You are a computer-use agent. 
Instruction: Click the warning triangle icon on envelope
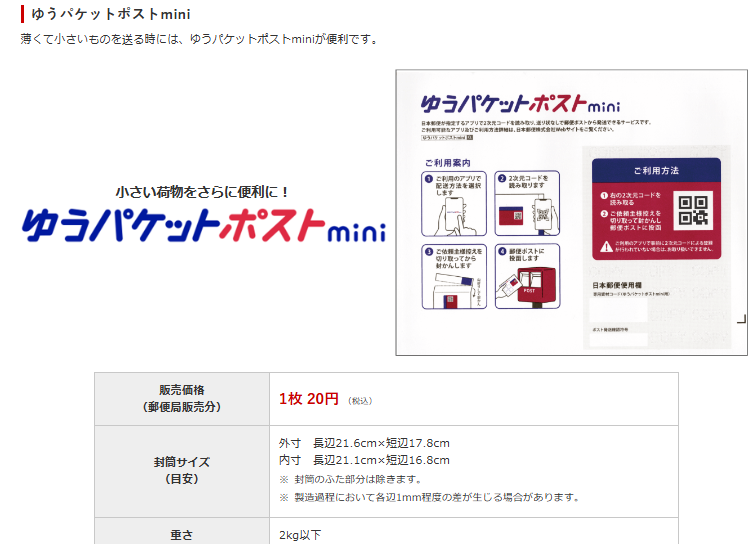pyautogui.click(x=606, y=247)
